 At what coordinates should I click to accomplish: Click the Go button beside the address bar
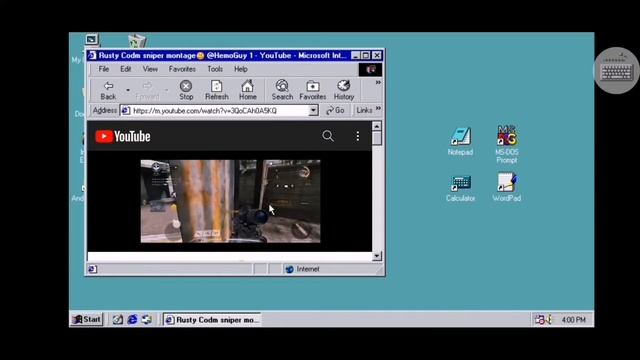click(335, 111)
